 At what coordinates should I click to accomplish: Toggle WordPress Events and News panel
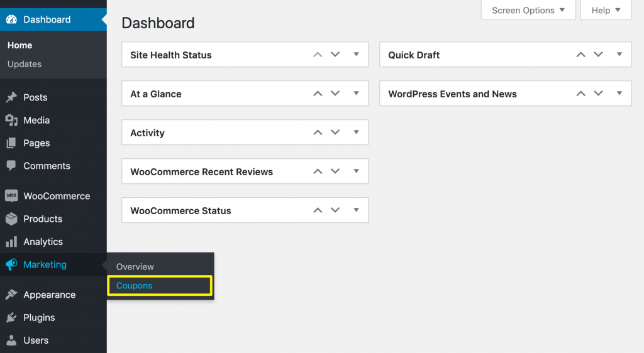(x=619, y=94)
